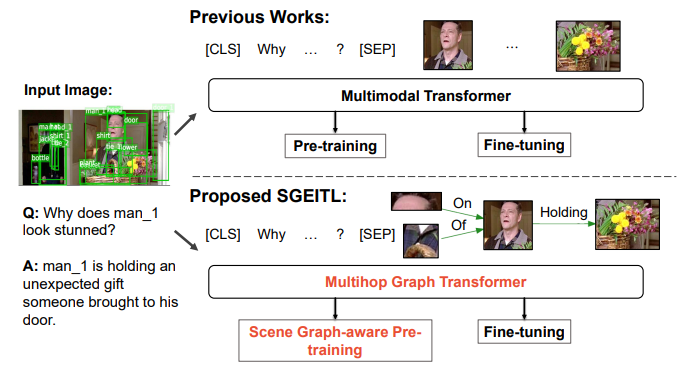Click the man's face thumbnail in SGEITL graph
Viewport: 684px width, 373px height.
(x=508, y=225)
